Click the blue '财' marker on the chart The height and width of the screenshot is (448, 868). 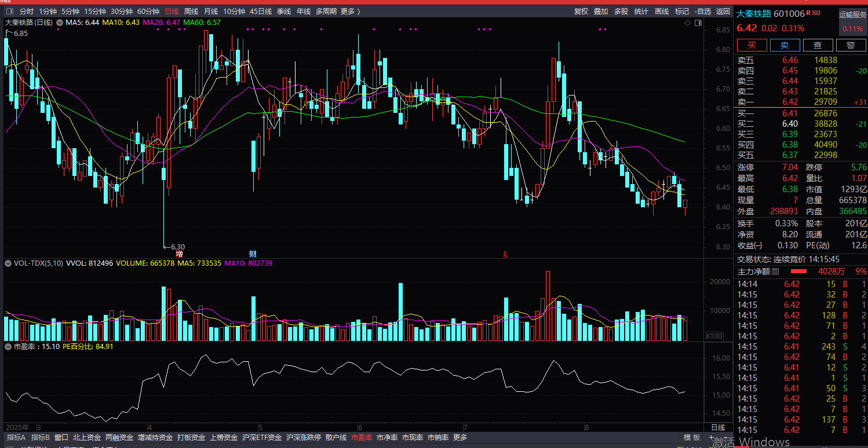[253, 254]
